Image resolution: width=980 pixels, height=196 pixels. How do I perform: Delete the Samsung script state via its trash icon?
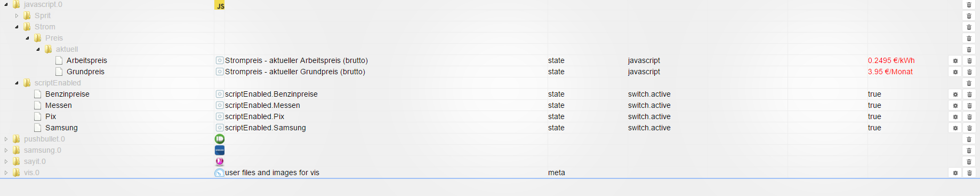tap(969, 128)
